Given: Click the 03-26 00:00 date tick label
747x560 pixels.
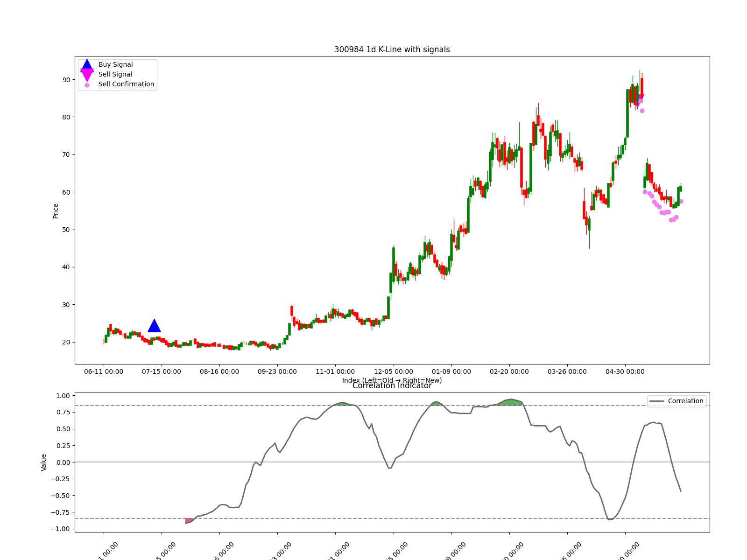Looking at the screenshot, I should pyautogui.click(x=567, y=371).
